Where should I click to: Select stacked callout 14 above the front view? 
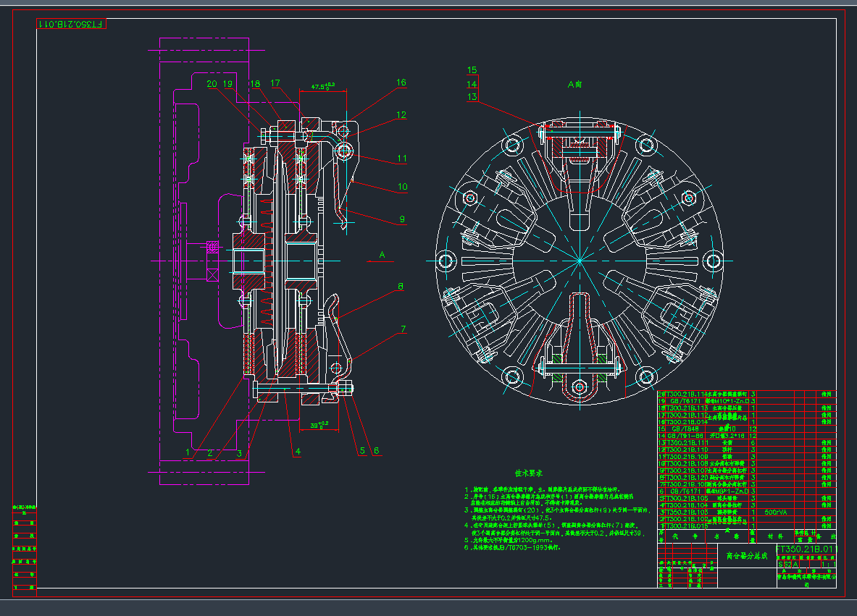point(472,84)
